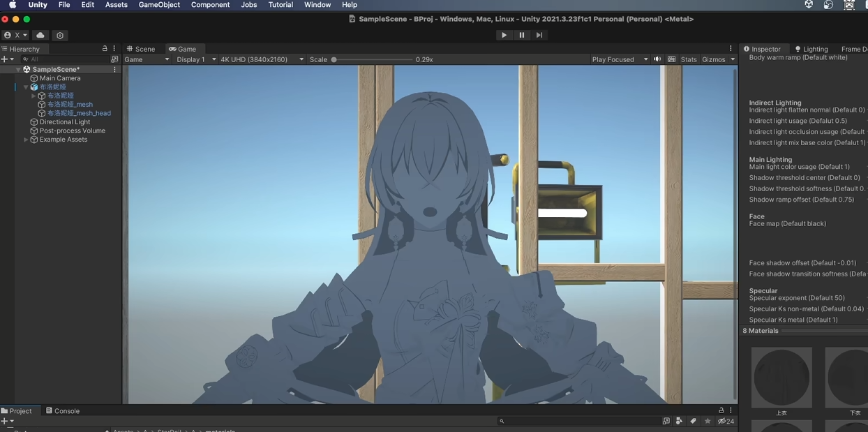Switch to the Lighting tab
This screenshot has width=868, height=432.
pyautogui.click(x=811, y=49)
